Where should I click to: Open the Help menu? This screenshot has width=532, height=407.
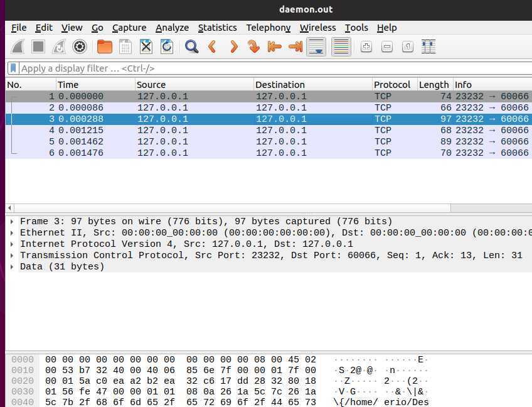[387, 28]
